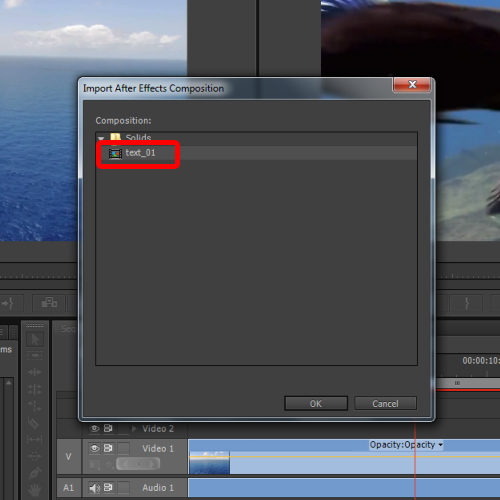Toggle Video 2 track eye visibility
The width and height of the screenshot is (500, 500).
click(x=95, y=429)
